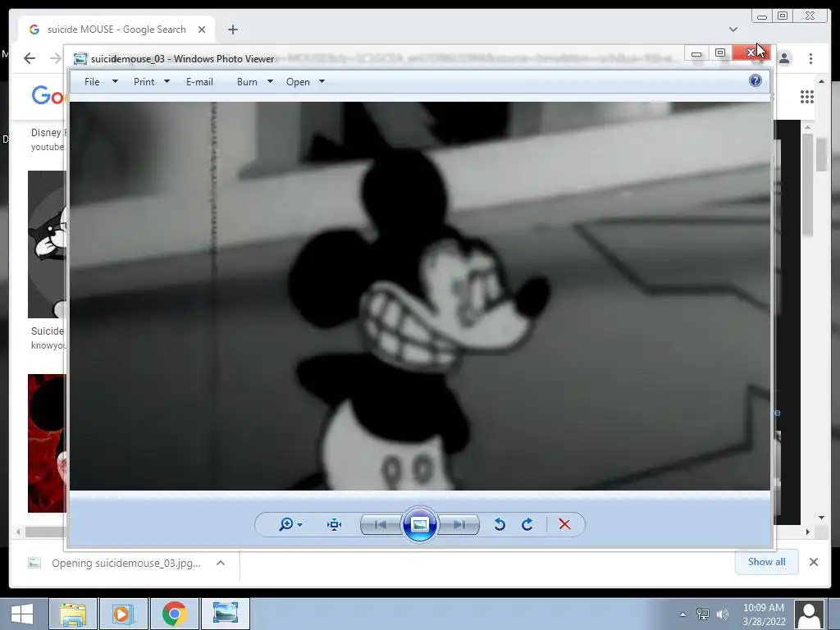Click the user account icon in taskbar corner
The width and height of the screenshot is (840, 630).
coord(809,614)
